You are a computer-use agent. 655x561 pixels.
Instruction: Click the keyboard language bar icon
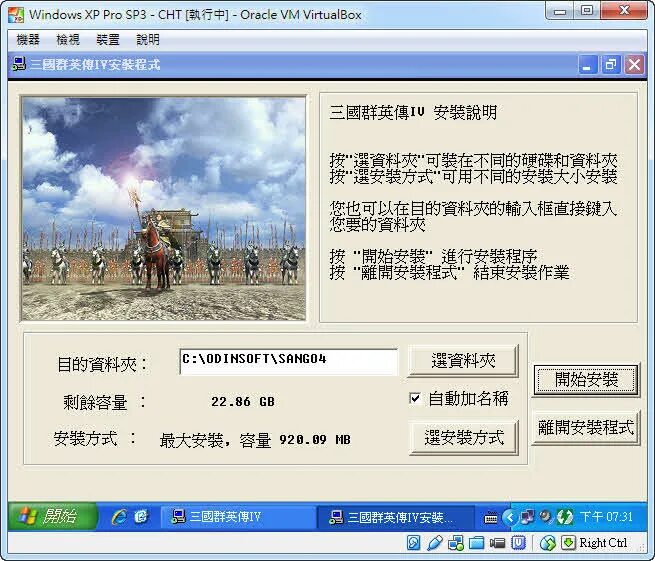(x=490, y=518)
